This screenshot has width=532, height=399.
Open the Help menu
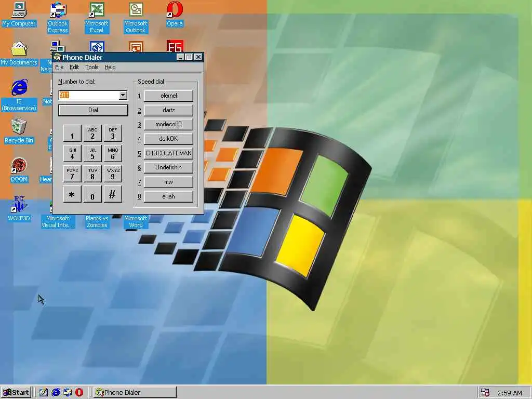[110, 67]
